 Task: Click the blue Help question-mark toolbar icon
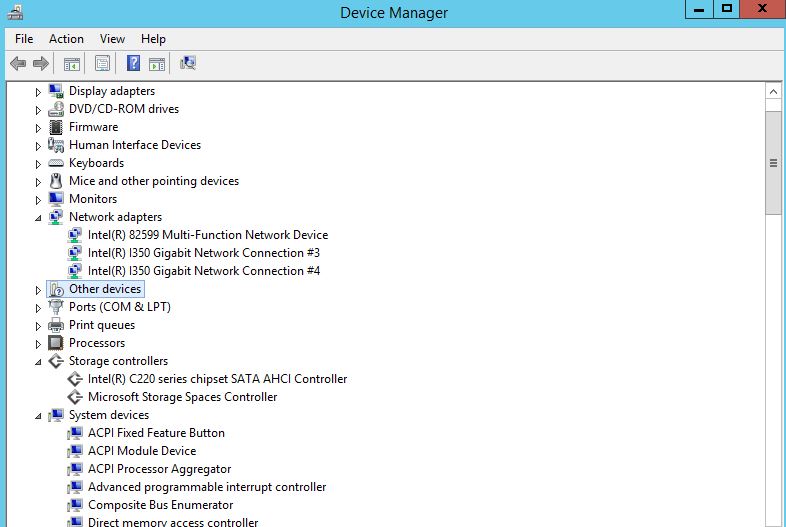tap(133, 63)
